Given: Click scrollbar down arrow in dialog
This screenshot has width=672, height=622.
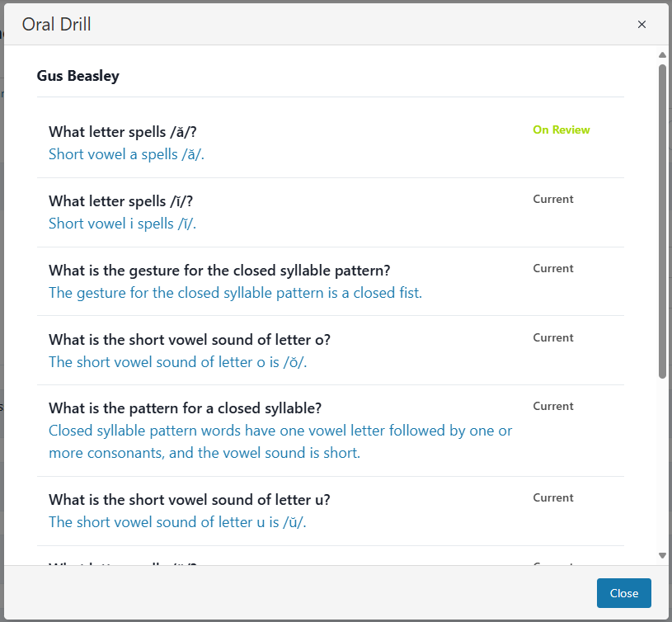Looking at the screenshot, I should (x=662, y=555).
